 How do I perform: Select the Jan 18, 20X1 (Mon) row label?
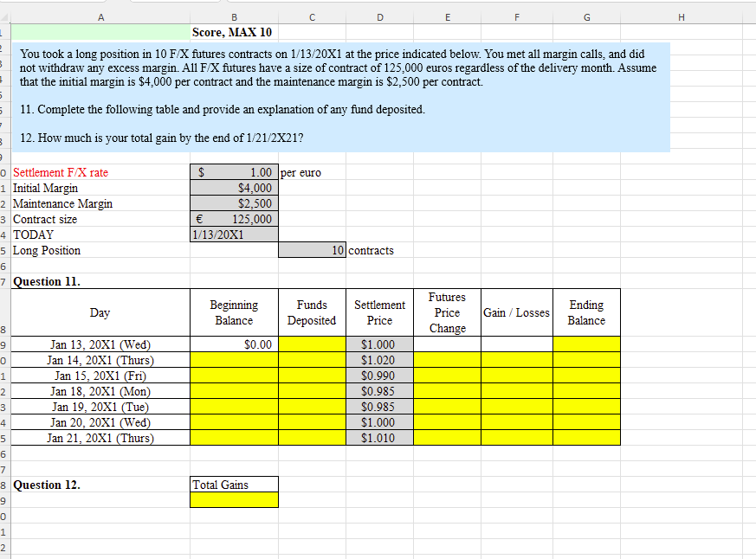100,391
